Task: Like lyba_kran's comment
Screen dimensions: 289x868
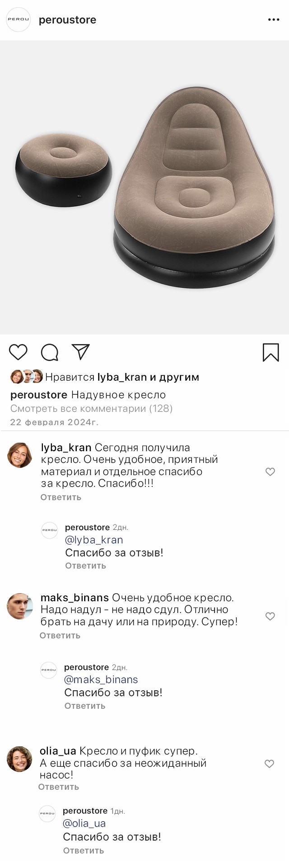Action: tap(270, 472)
